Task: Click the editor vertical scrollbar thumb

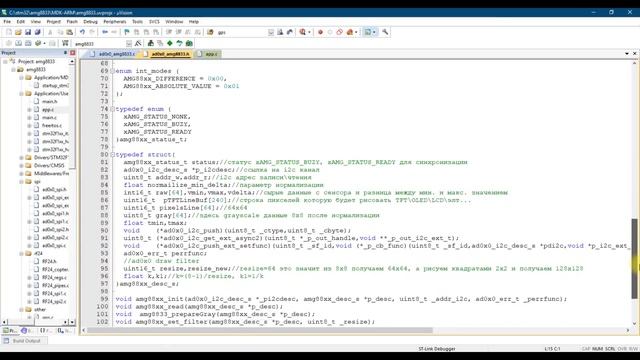Action: point(634,258)
